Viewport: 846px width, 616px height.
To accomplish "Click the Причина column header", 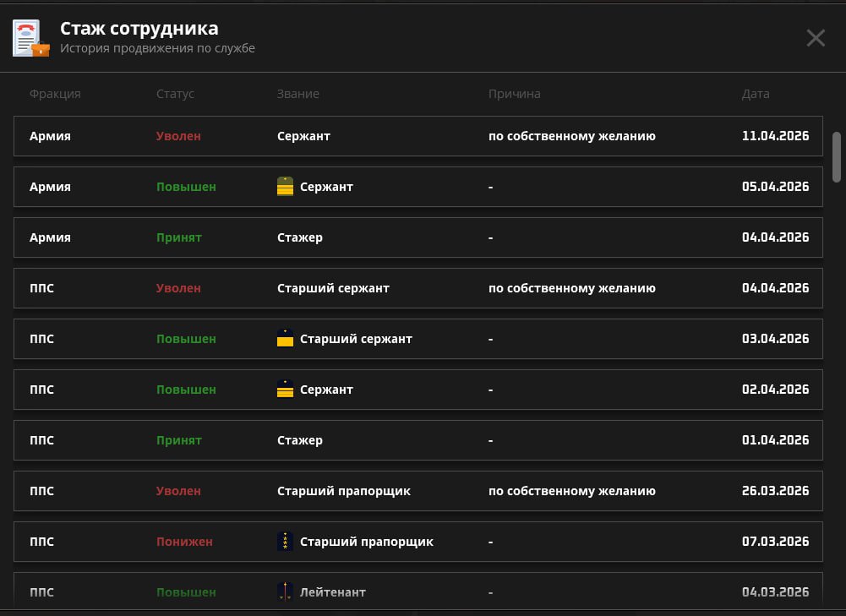I will click(x=514, y=94).
